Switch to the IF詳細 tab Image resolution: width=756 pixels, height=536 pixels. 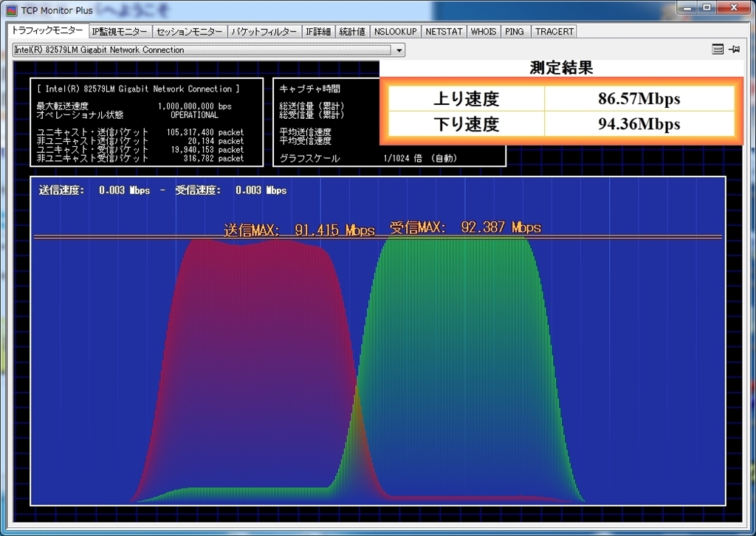click(x=319, y=32)
